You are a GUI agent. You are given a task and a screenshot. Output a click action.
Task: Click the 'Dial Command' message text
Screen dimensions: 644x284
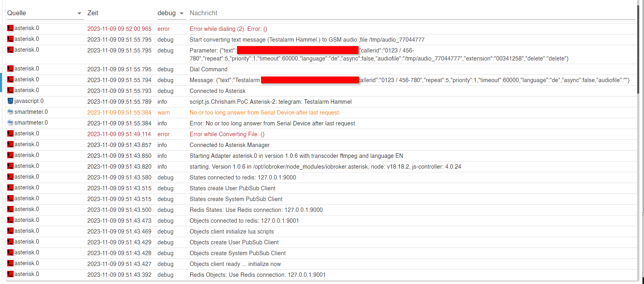[209, 69]
